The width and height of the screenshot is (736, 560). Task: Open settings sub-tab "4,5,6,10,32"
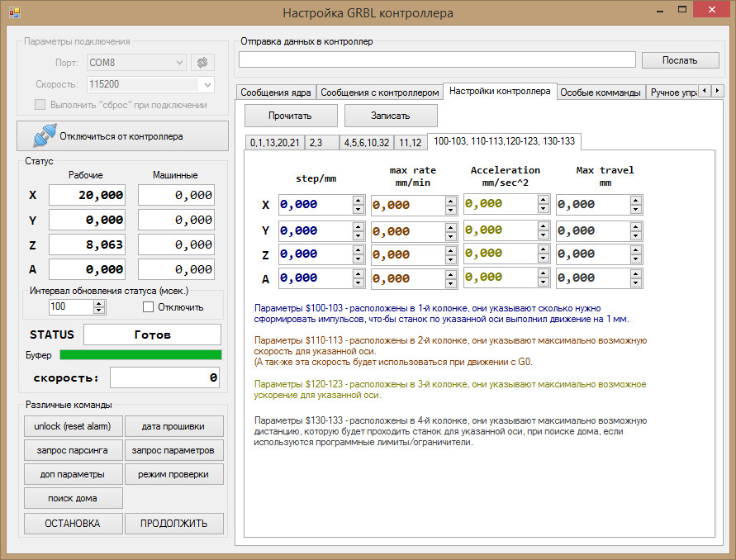pyautogui.click(x=367, y=143)
